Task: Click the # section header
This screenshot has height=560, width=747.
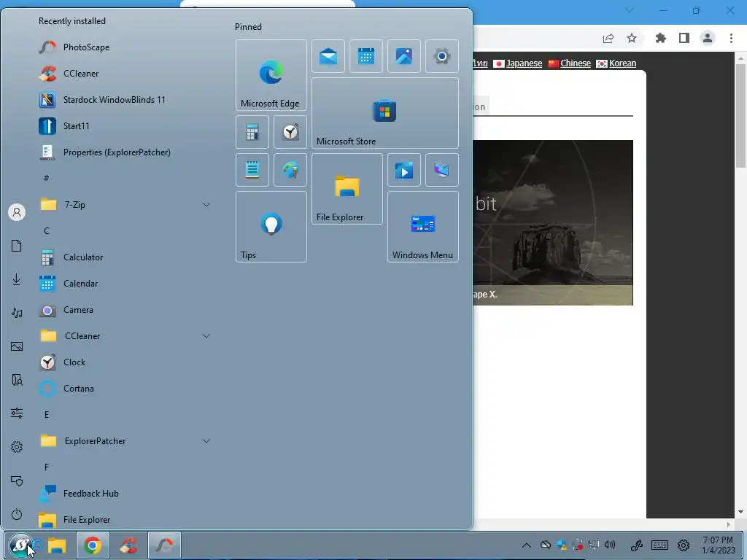Action: pos(46,178)
